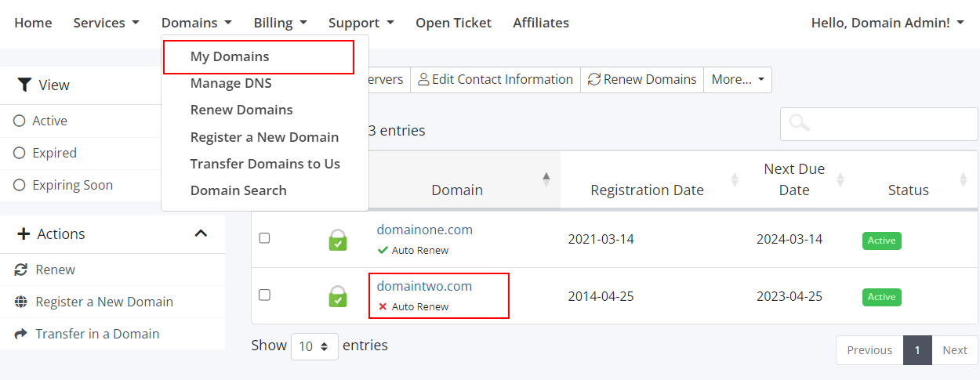Click the Renew refresh icon in Actions
The width and height of the screenshot is (980, 380).
tap(21, 270)
